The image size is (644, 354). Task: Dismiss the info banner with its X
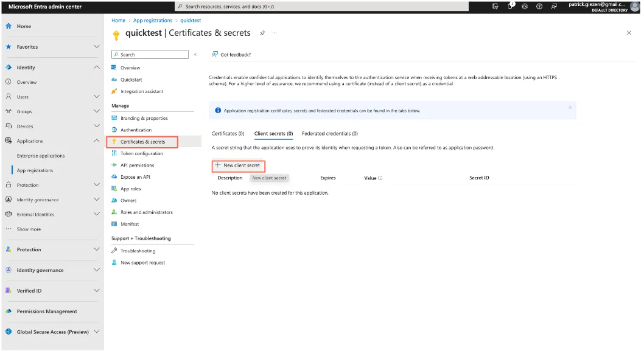[570, 108]
